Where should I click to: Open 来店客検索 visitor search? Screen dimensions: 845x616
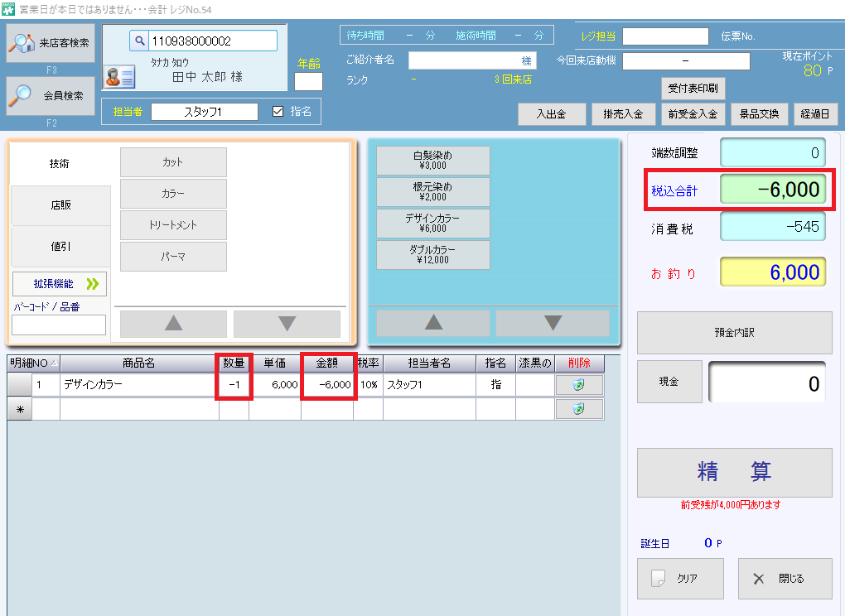[x=51, y=43]
